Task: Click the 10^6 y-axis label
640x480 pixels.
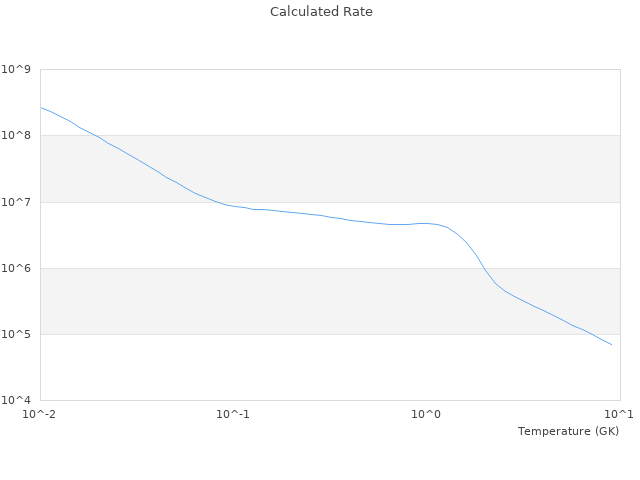Action: [x=18, y=268]
